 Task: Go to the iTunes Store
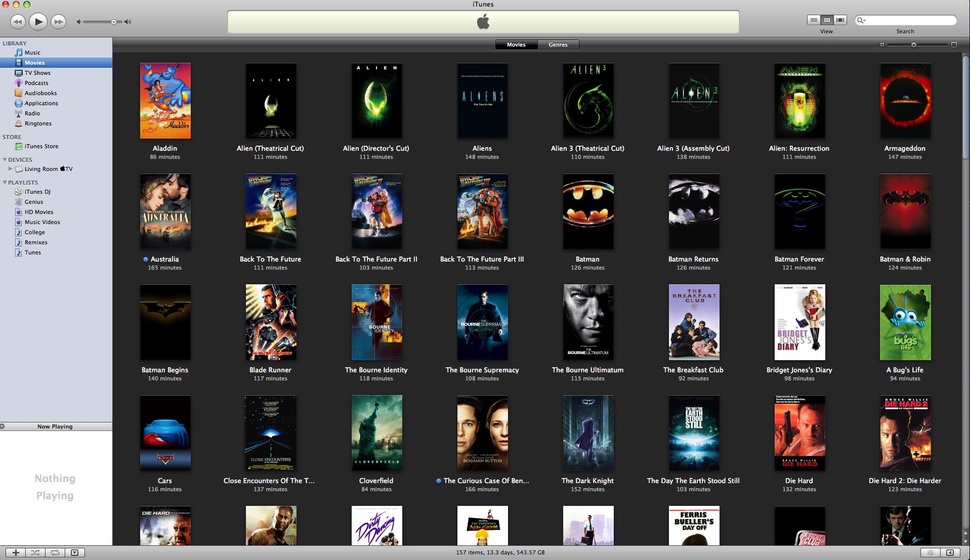tap(56, 146)
